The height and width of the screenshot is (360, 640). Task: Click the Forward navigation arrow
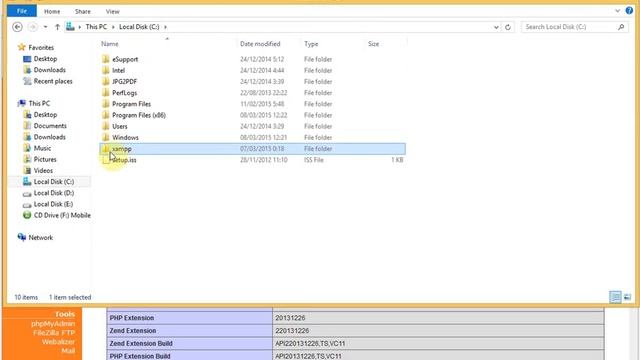click(x=33, y=27)
